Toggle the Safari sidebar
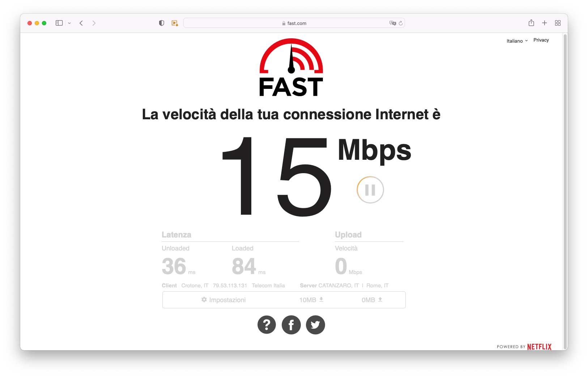 [59, 23]
